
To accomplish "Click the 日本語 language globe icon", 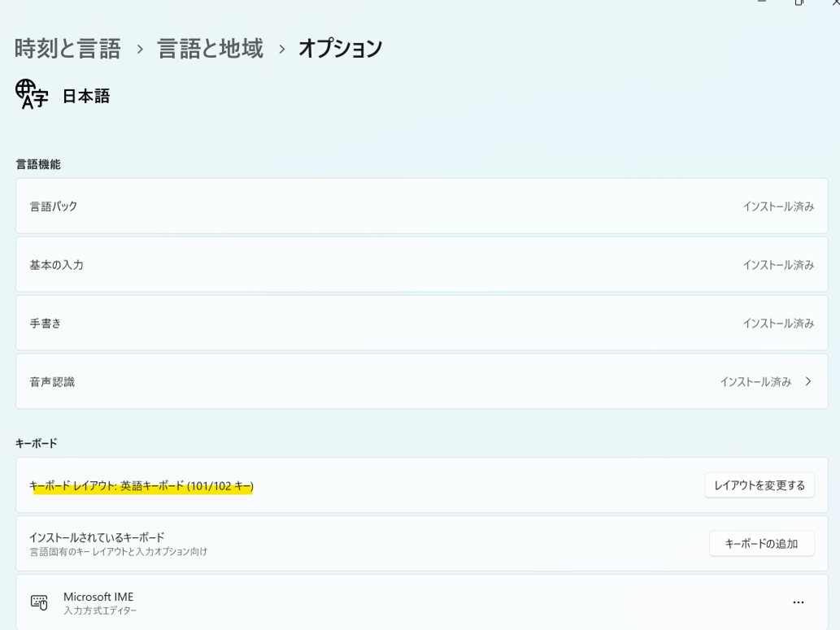I will 32,94.
